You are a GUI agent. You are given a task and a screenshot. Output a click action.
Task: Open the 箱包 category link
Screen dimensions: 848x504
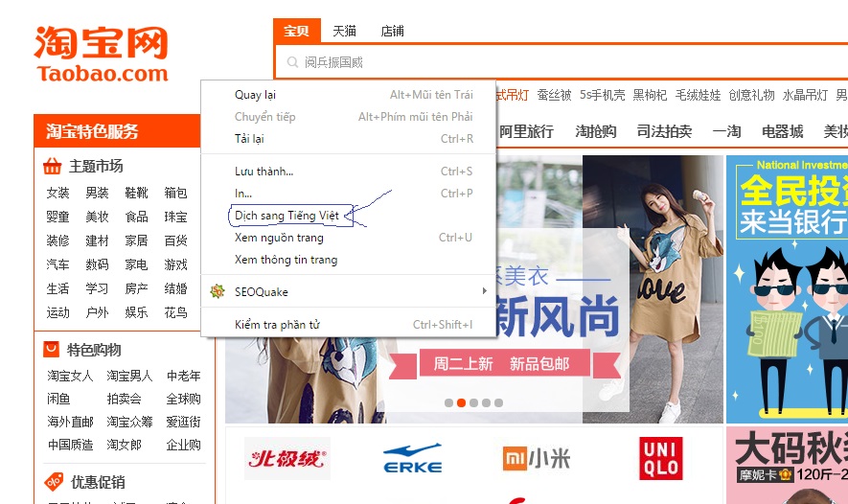[175, 193]
